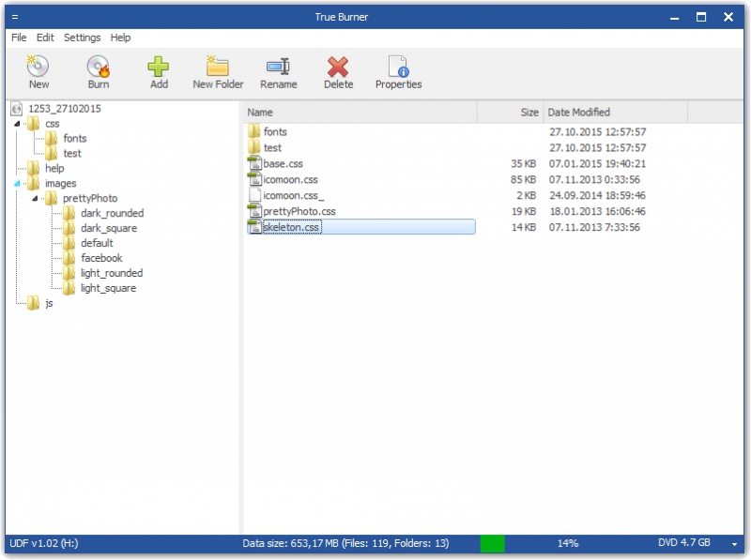Click the green disc usage bar
The image size is (751, 560).
(x=492, y=544)
